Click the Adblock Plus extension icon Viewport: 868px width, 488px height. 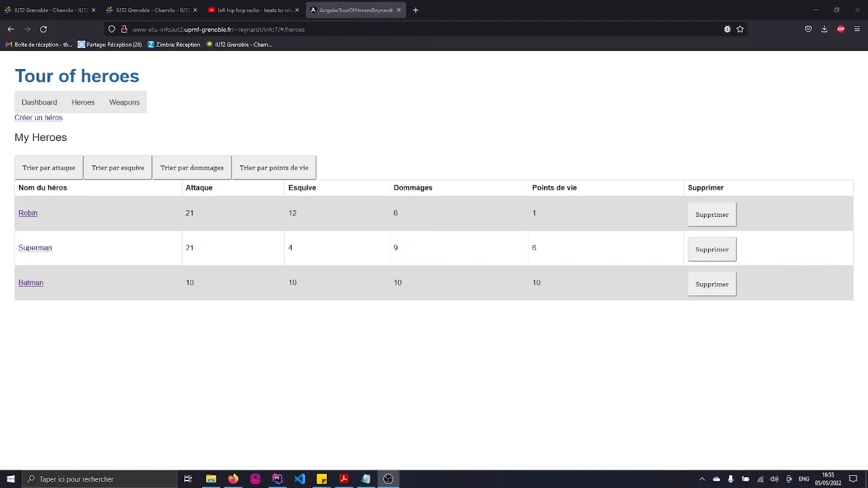pos(841,29)
